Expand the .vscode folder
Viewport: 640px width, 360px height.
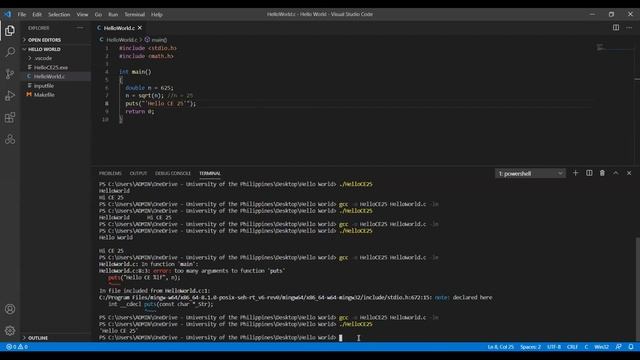point(56,58)
